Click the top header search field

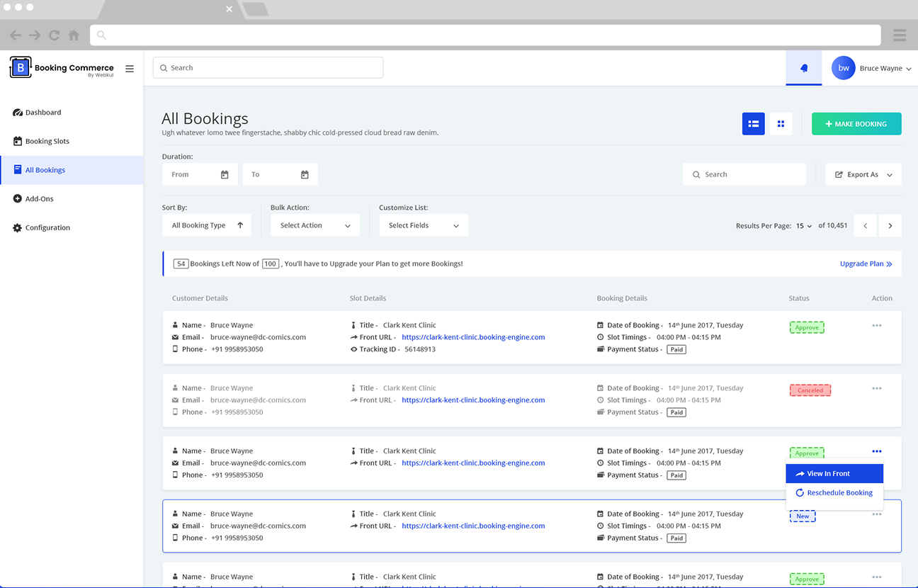coord(268,68)
